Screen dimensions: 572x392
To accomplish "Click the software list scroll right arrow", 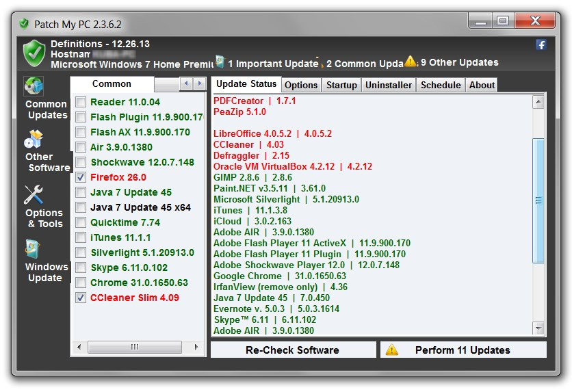I will point(196,347).
